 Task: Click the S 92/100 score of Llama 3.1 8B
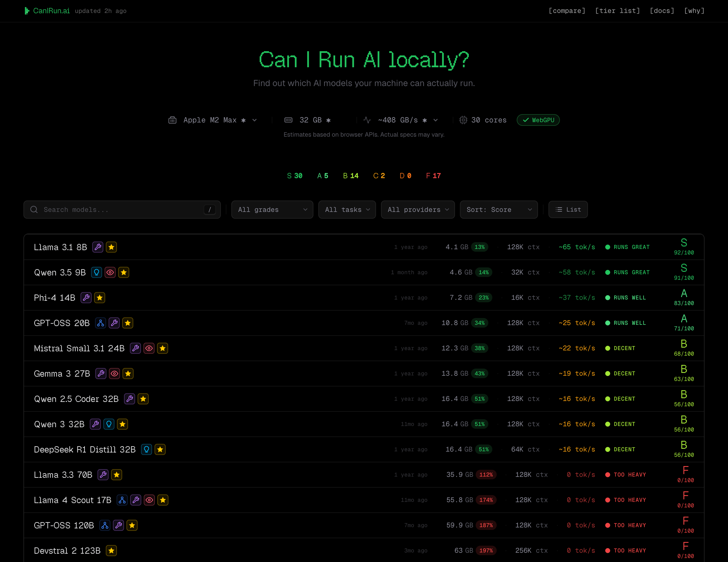[684, 247]
